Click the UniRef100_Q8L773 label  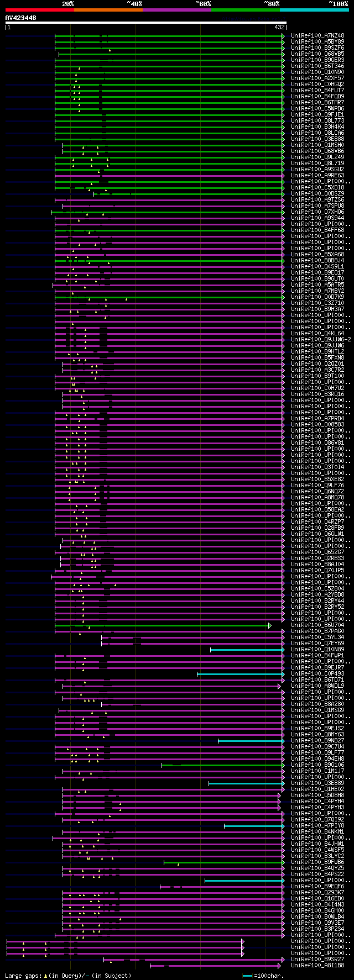pos(317,121)
